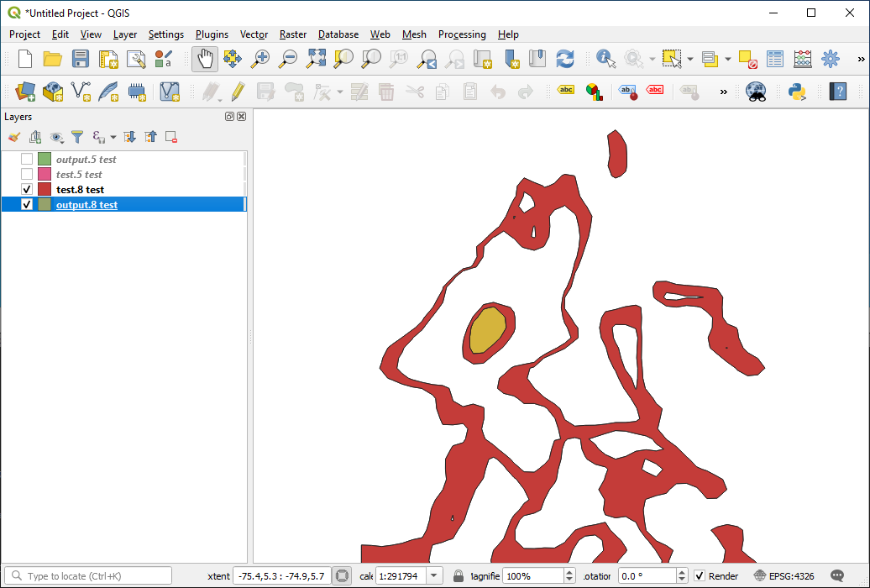Viewport: 870px width, 588px height.
Task: Hide the test.8 test layer
Action: (x=27, y=189)
